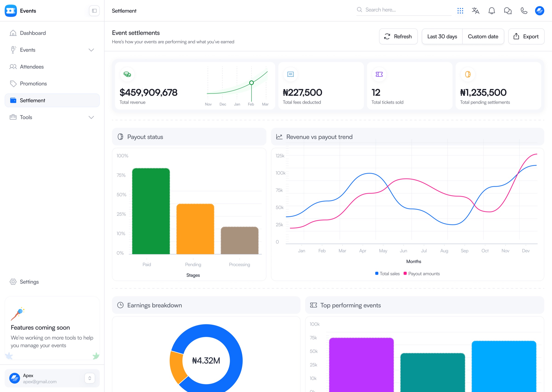Expand the Events submenu chevron

(91, 50)
